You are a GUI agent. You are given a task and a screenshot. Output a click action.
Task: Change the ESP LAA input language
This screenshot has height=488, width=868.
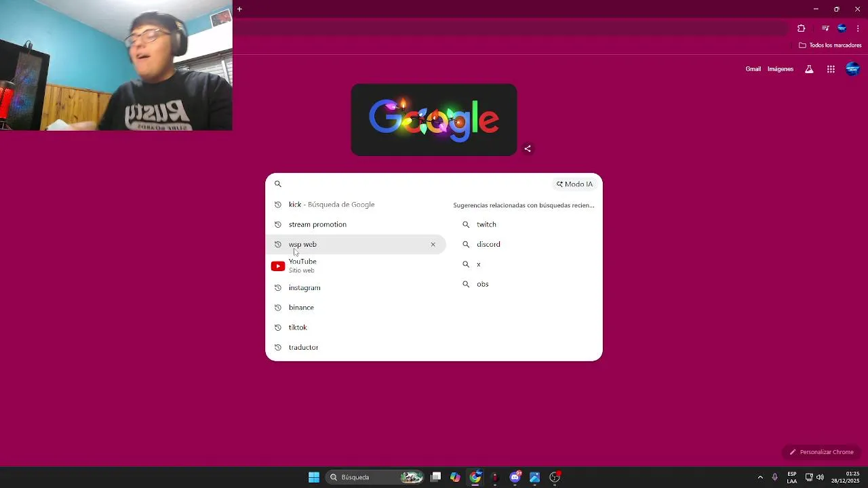pyautogui.click(x=792, y=477)
